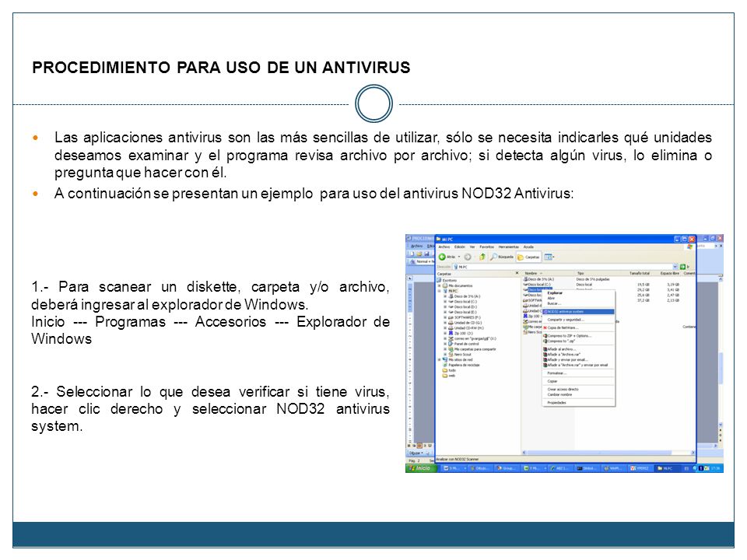Choose Propiedades at bottom of context menu
Viewport: 747px width, 560px height.
point(578,402)
